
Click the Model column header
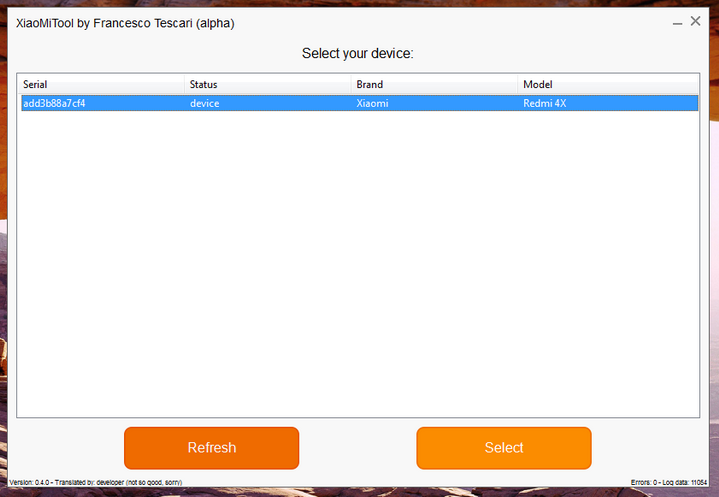[608, 85]
